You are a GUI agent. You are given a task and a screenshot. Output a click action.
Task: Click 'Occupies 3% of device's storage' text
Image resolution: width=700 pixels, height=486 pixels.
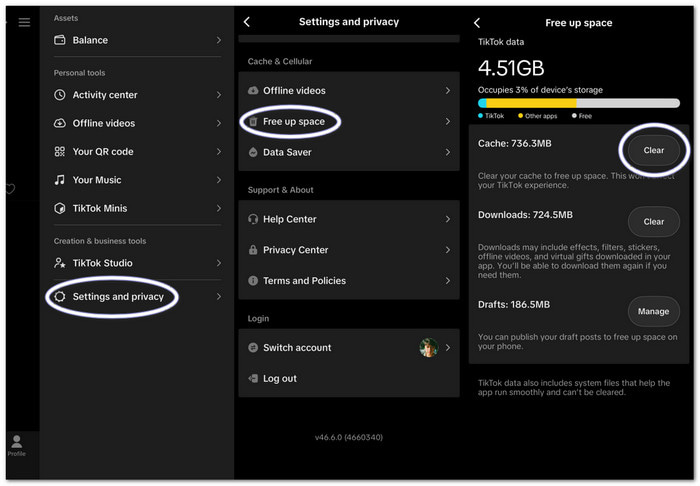pos(540,90)
